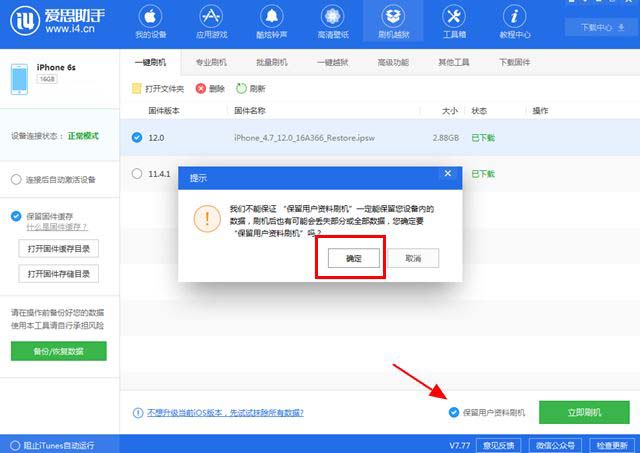The image size is (640, 453).
Task: Click 刷新 refresh toolbar item
Action: (251, 89)
